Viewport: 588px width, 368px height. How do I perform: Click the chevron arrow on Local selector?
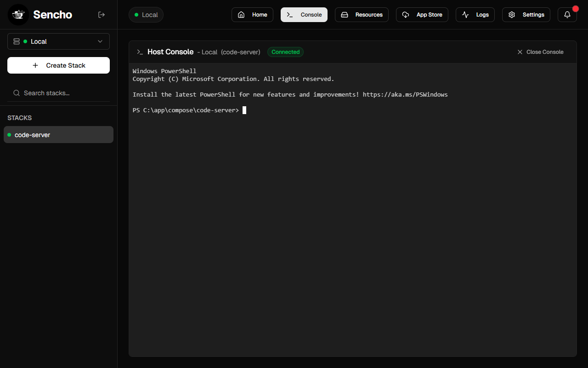point(100,41)
